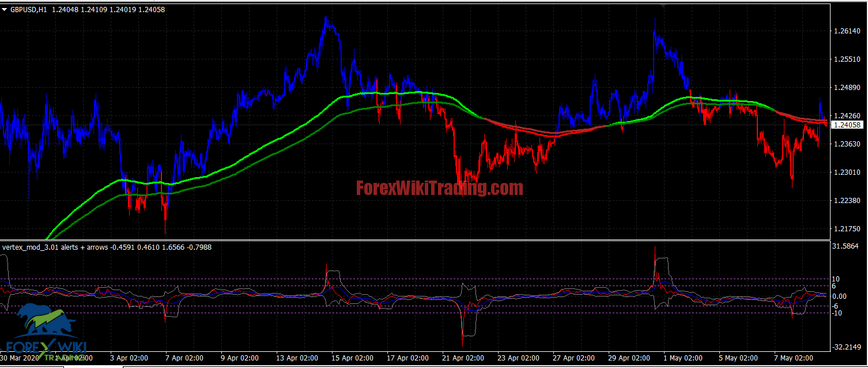
Task: Click the 1.24890 price axis label
Action: (847, 88)
